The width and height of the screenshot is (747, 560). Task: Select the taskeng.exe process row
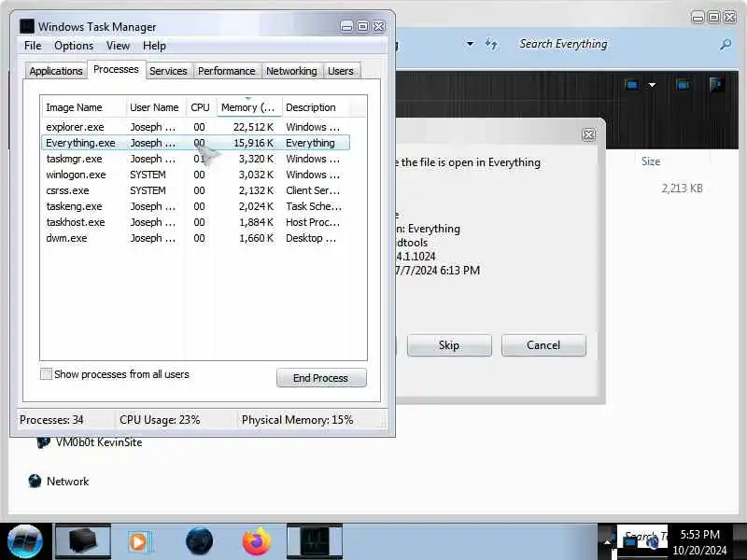pos(195,206)
